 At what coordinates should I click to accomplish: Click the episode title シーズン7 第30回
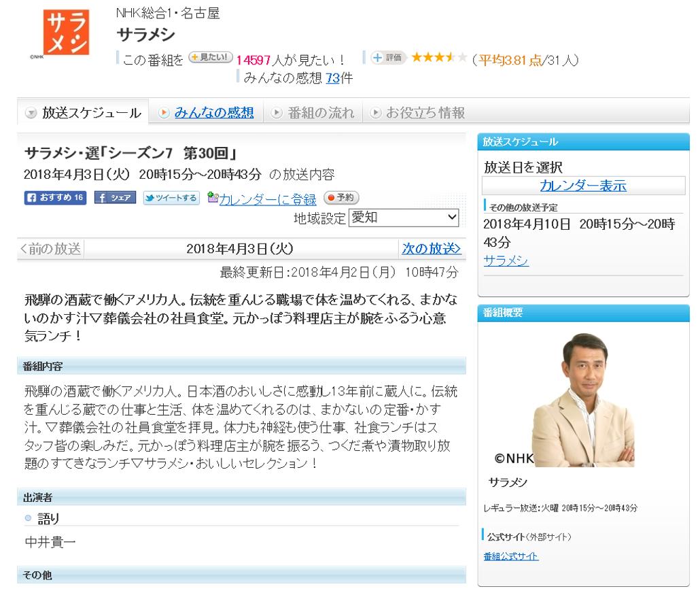pyautogui.click(x=129, y=153)
